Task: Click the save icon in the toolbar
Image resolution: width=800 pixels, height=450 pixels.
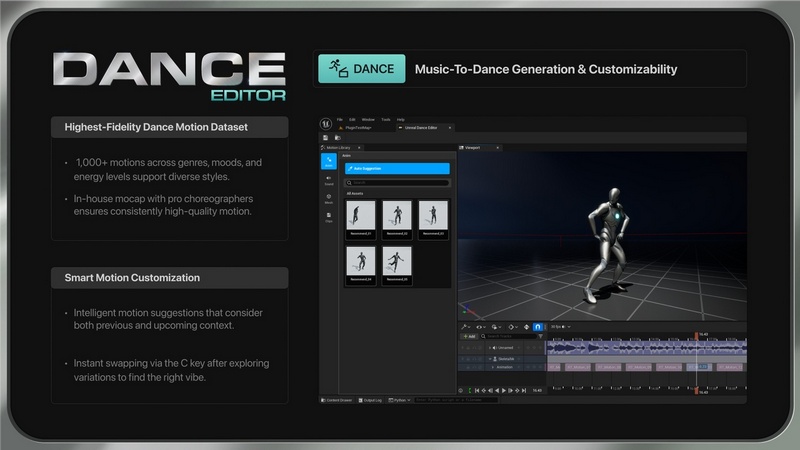Action: [326, 137]
